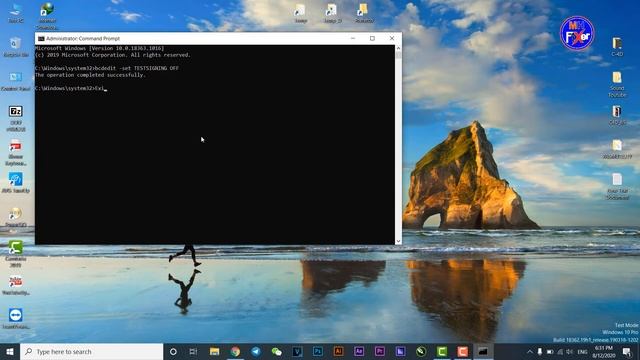Click the scroll-up arrow in Command Prompt
Image resolution: width=640 pixels, height=360 pixels.
click(398, 48)
